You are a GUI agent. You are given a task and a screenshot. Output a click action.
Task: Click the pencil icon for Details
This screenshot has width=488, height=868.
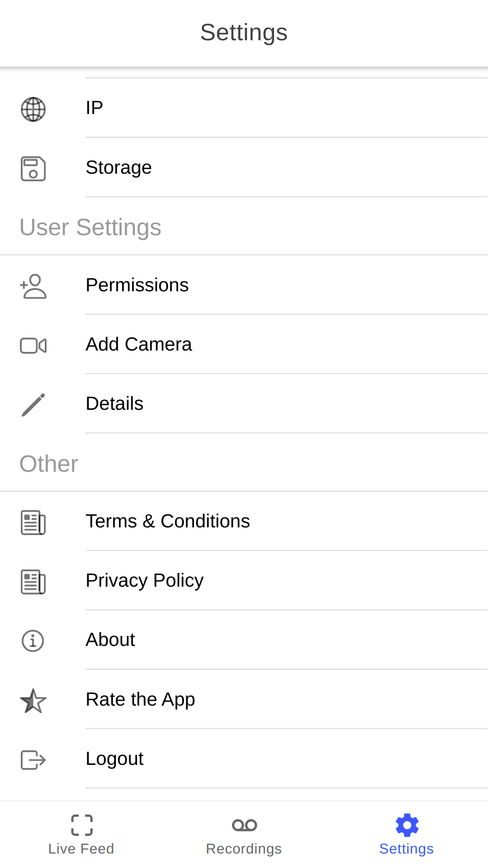(x=33, y=405)
